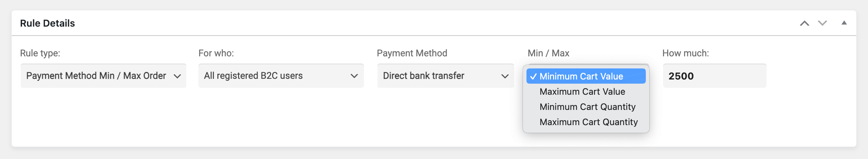Click the checkmark next to Minimum Cart Value

coord(533,76)
